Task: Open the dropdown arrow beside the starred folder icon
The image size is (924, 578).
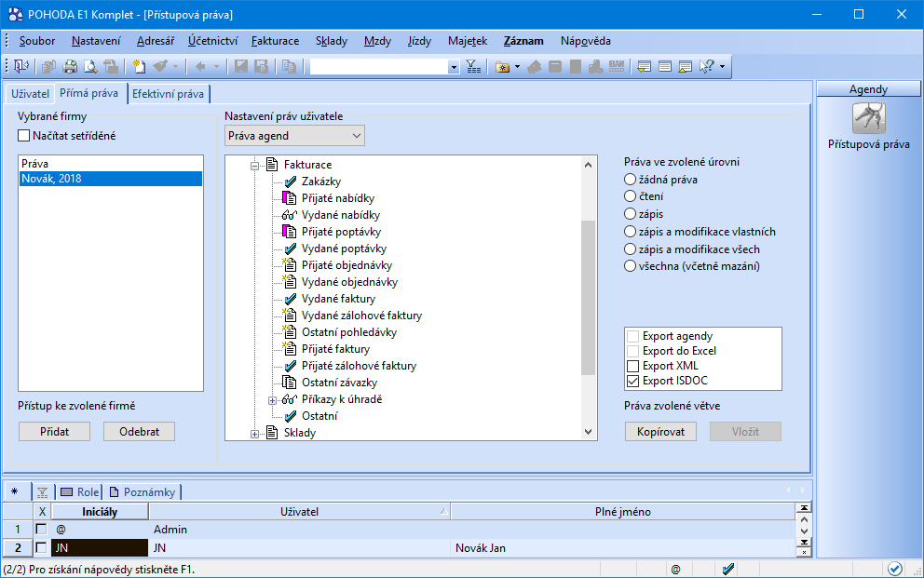Action: (517, 66)
